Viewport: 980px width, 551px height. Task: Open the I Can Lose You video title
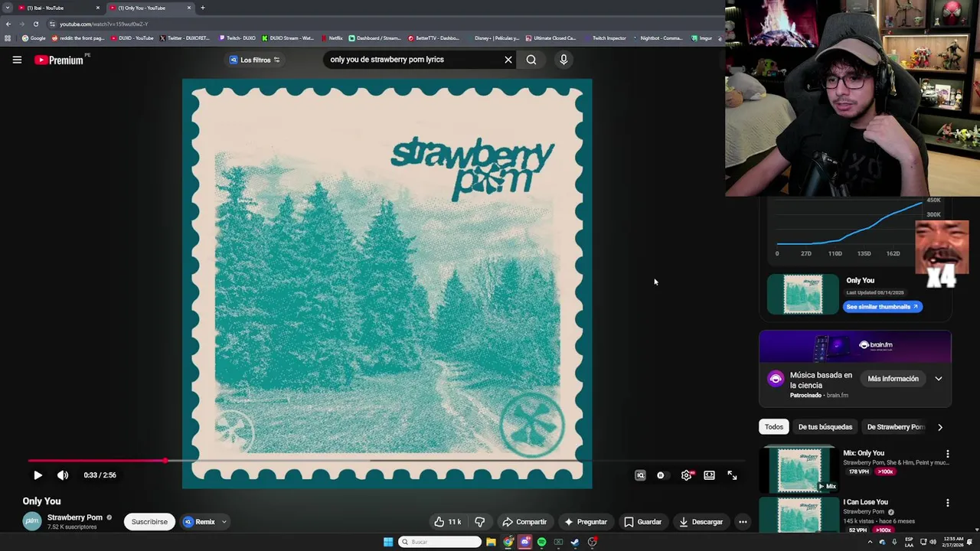click(x=865, y=502)
